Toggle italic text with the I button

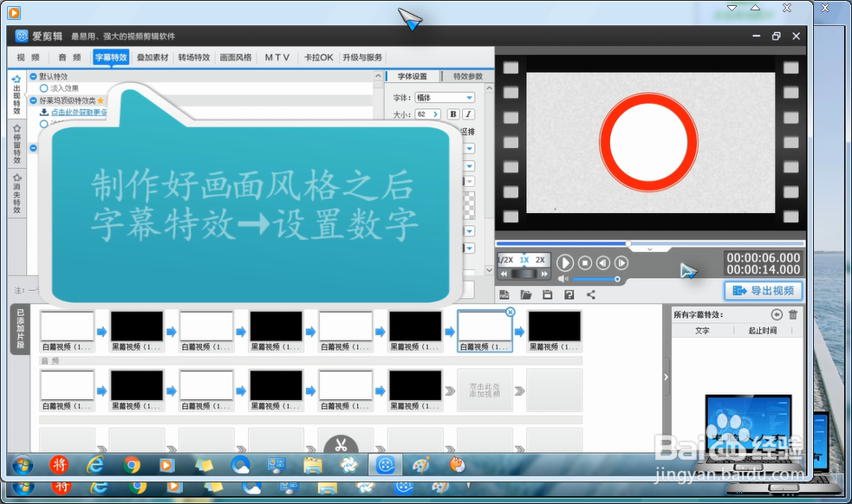[468, 114]
